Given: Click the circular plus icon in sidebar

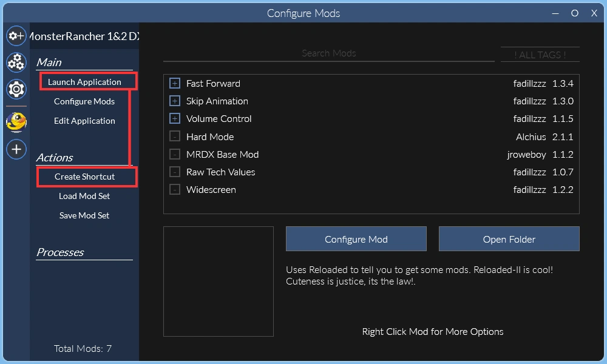Looking at the screenshot, I should click(x=16, y=149).
